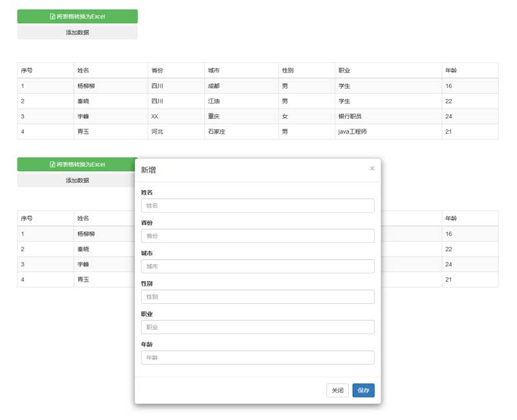Viewport: 517px width, 420px height.
Task: Click the upper 添加数据 button
Action: point(78,32)
